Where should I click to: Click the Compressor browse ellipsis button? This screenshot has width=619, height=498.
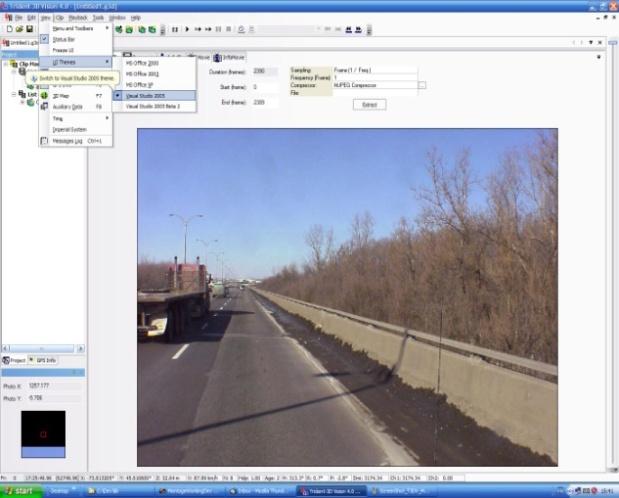422,85
